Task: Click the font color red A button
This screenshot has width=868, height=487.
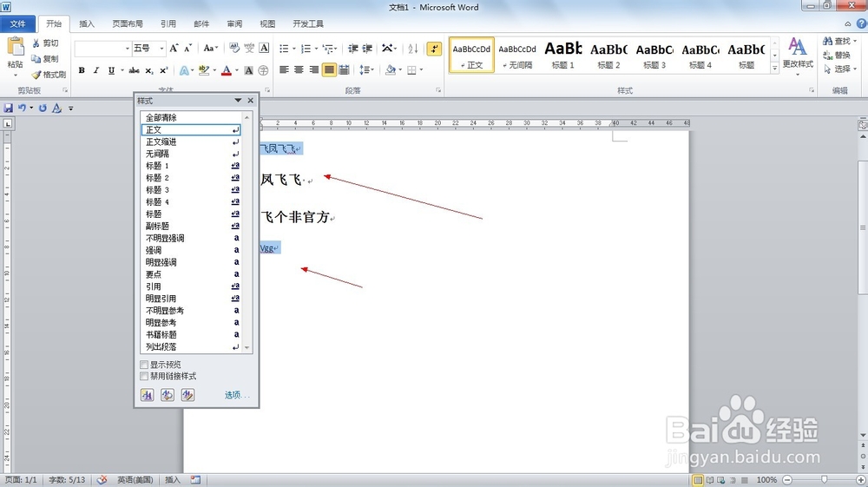Action: (x=226, y=70)
